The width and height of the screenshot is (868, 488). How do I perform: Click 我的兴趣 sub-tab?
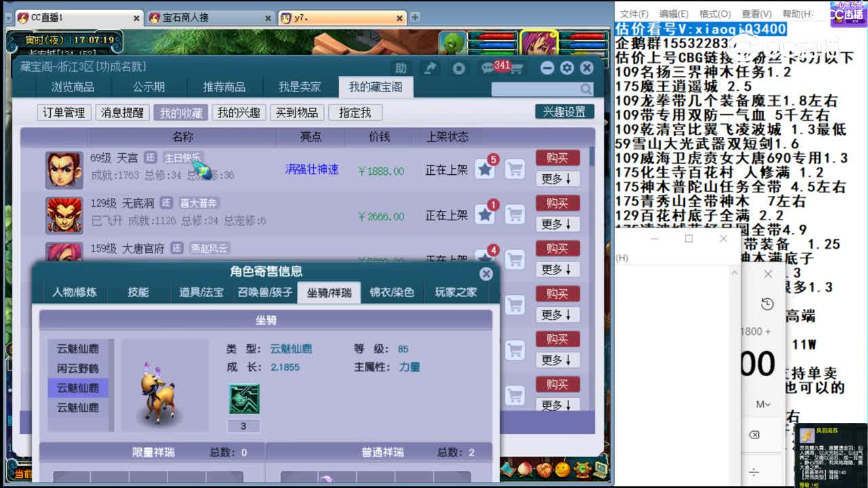pos(239,113)
